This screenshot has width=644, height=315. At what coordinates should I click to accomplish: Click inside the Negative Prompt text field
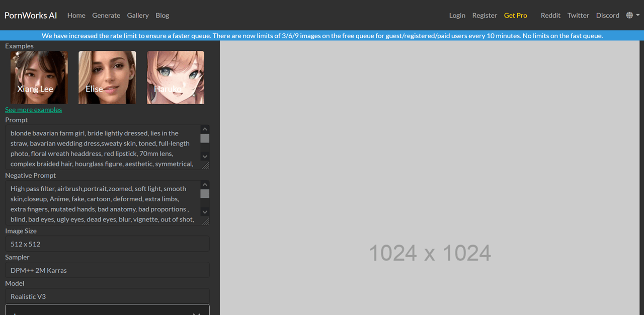(x=103, y=202)
